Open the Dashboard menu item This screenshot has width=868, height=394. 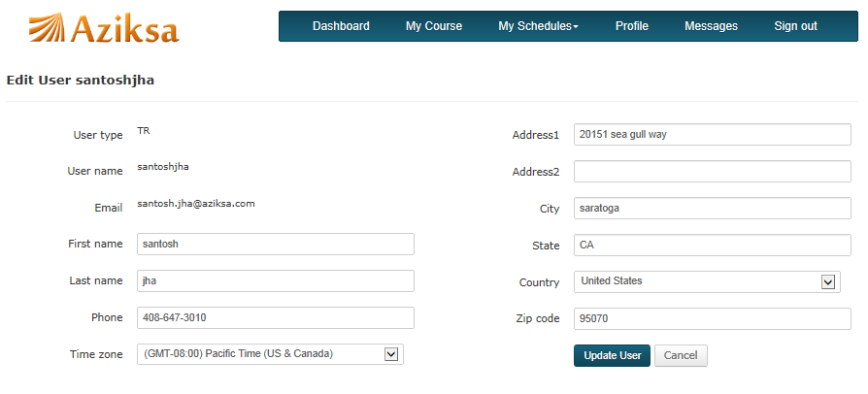pos(341,26)
